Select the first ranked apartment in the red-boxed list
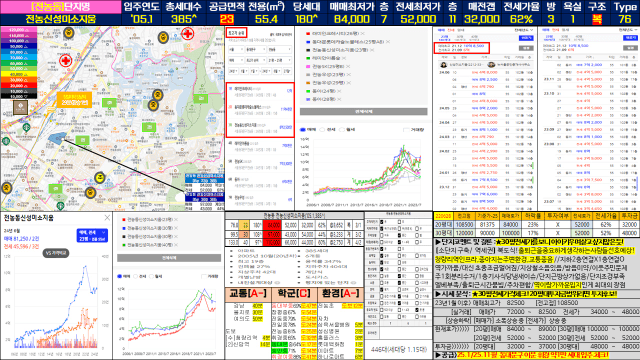This screenshot has width=640, height=360. pyautogui.click(x=260, y=91)
